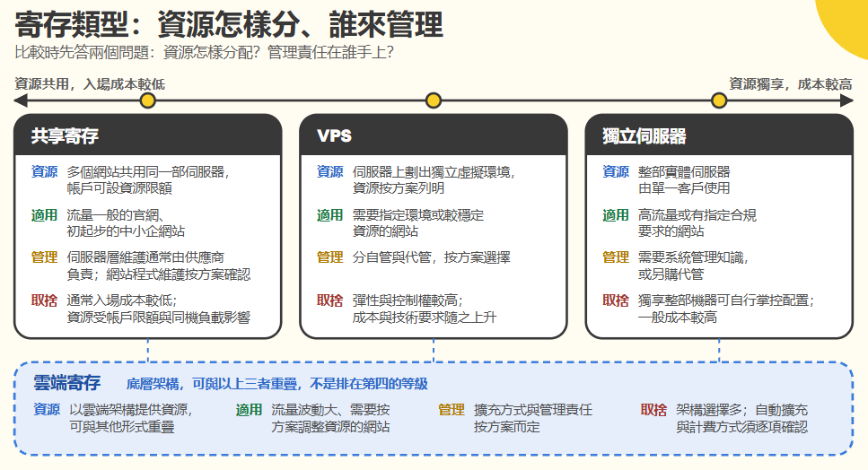Click text "伺服器上劃出獨立虛擬環境"

431,172
